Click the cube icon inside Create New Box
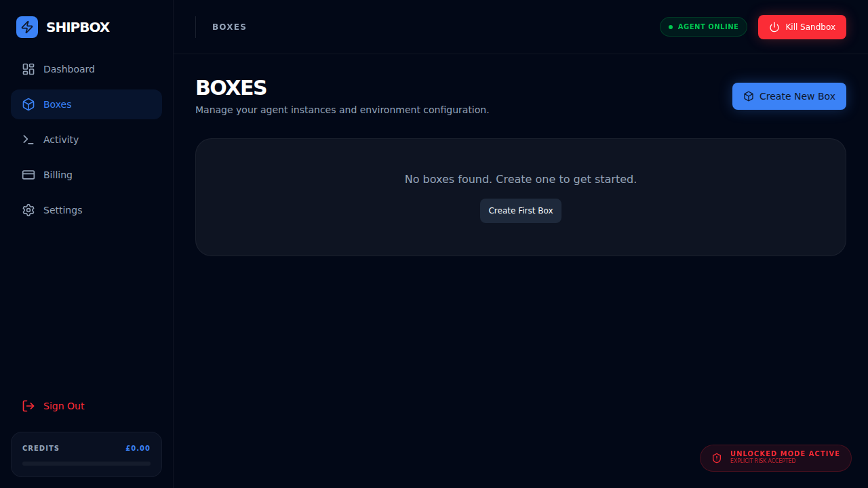Viewport: 868px width, 488px height. pyautogui.click(x=748, y=96)
